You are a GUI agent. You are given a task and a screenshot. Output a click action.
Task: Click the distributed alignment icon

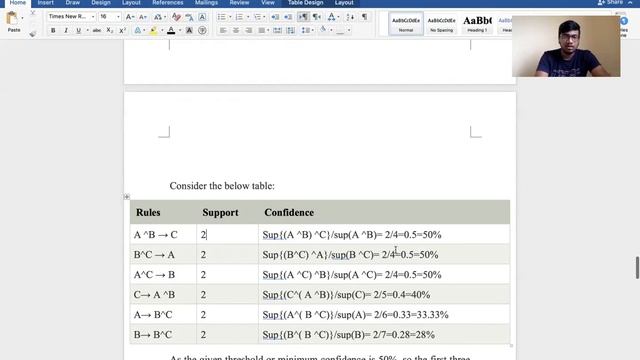(x=277, y=30)
